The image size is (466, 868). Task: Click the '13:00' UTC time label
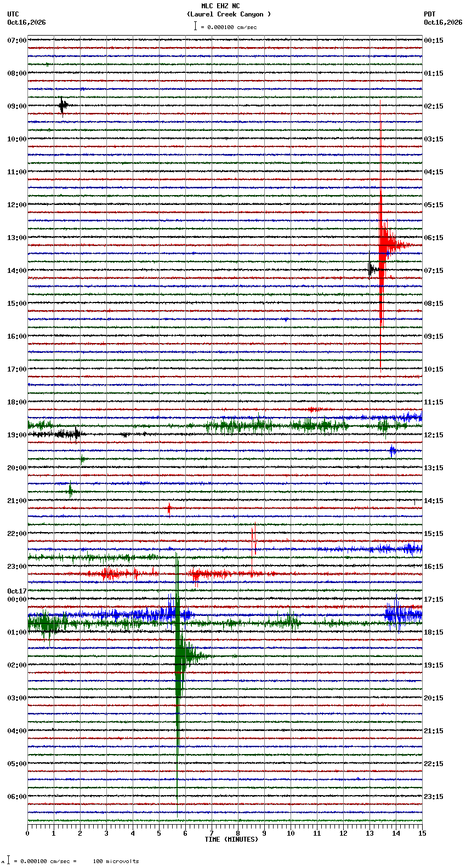pyautogui.click(x=17, y=238)
